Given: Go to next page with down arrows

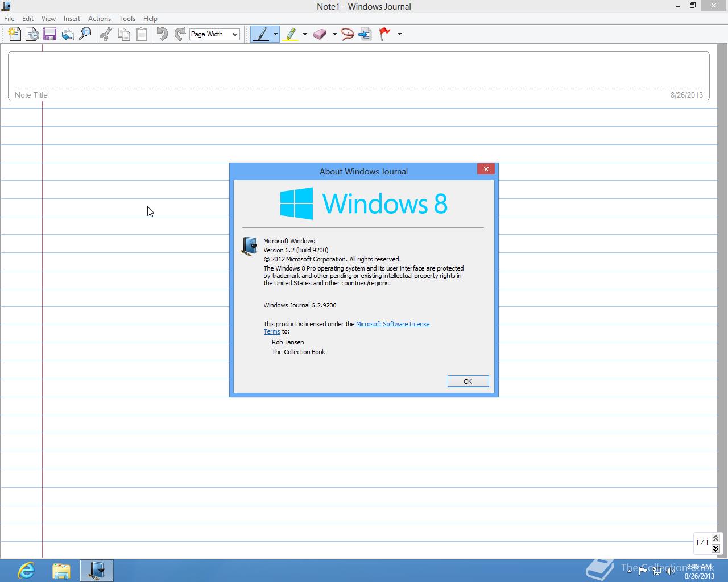Looking at the screenshot, I should click(x=715, y=548).
